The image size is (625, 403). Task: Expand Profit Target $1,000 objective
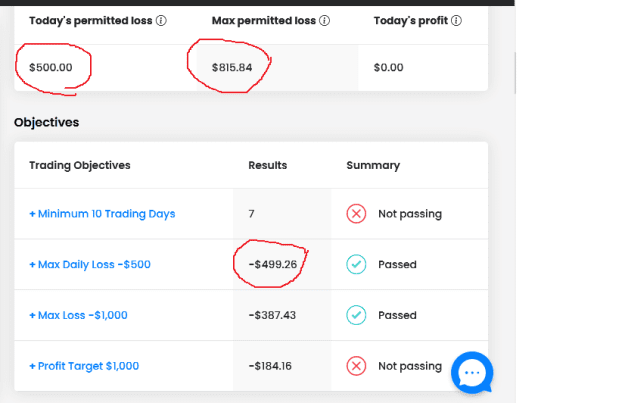tap(84, 366)
